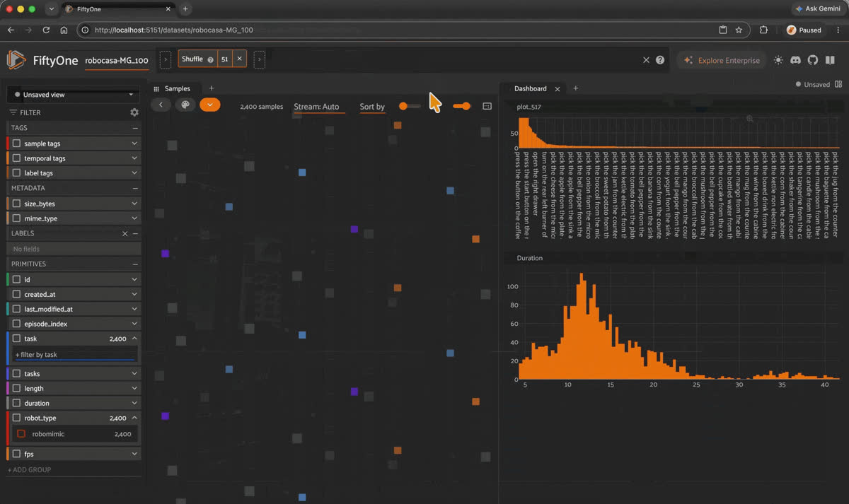Select the FiftyOne browser tab
This screenshot has width=849, height=504.
(x=117, y=9)
